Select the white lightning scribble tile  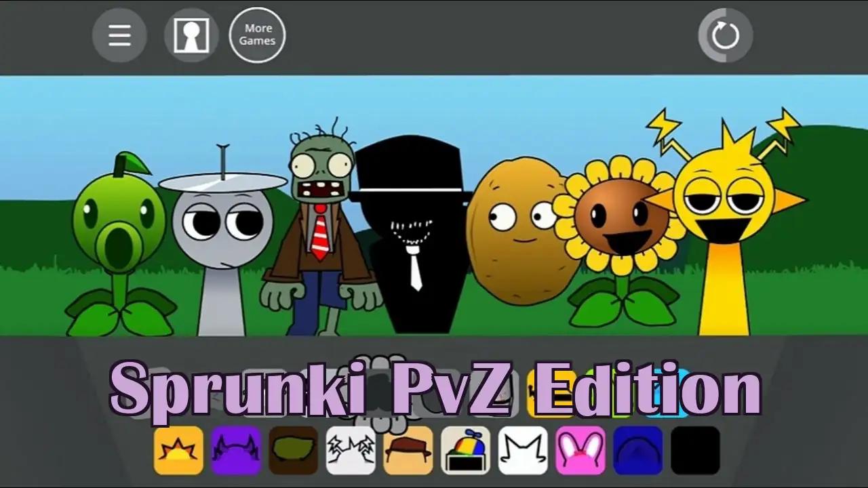click(x=351, y=450)
